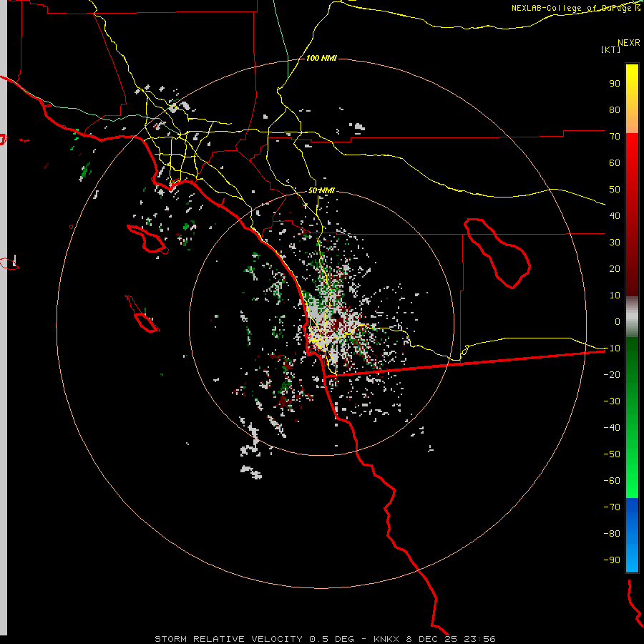This screenshot has width=644, height=644.
Task: Click the NEXR label at top right
Action: point(629,43)
